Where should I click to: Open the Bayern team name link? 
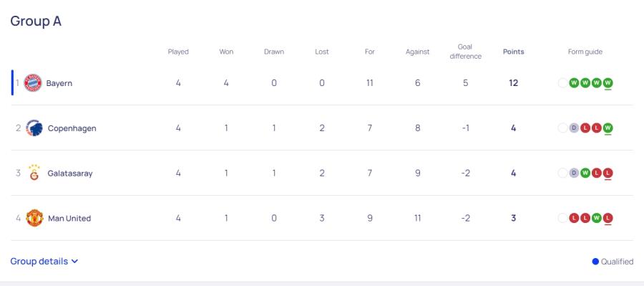[x=59, y=83]
